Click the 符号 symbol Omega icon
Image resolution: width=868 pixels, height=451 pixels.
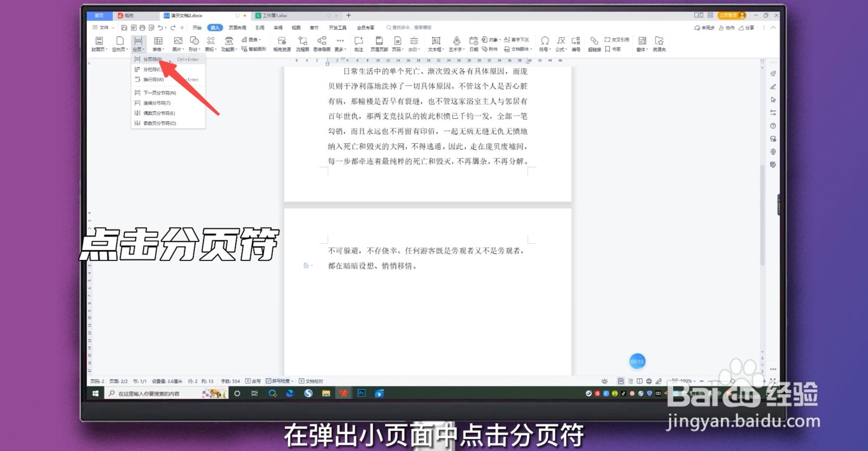pyautogui.click(x=545, y=44)
